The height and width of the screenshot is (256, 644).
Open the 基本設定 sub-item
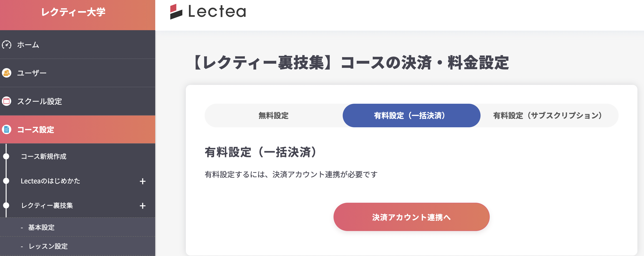tap(42, 228)
